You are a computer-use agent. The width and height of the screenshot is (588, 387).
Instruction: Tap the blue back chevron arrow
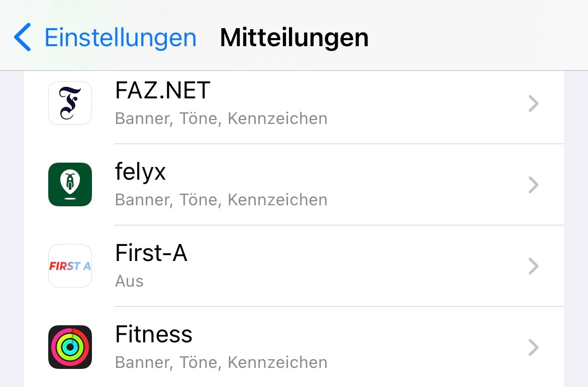[x=23, y=38]
